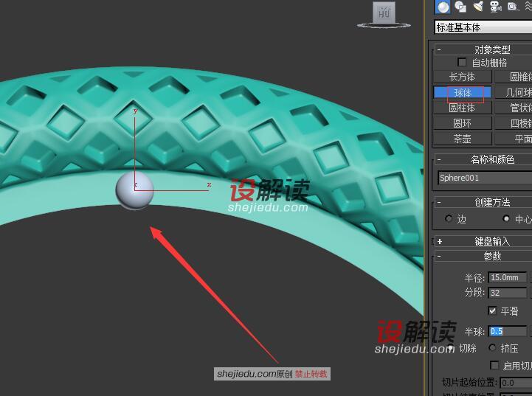Click the 平面 (Plane) button
The width and height of the screenshot is (532, 396).
[x=514, y=139]
